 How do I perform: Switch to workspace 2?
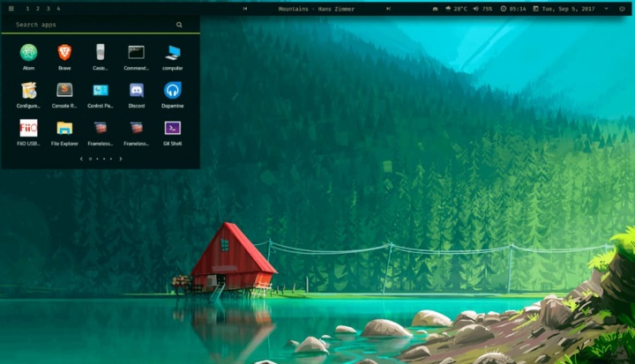click(x=38, y=9)
